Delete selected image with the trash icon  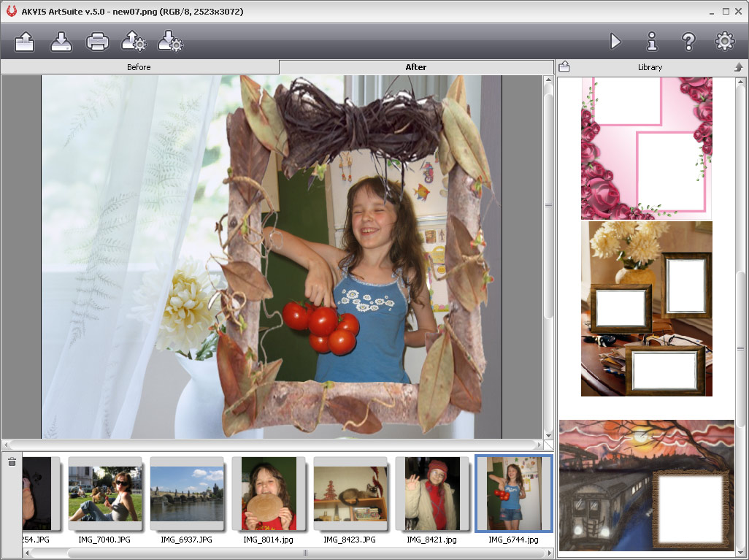[12, 462]
